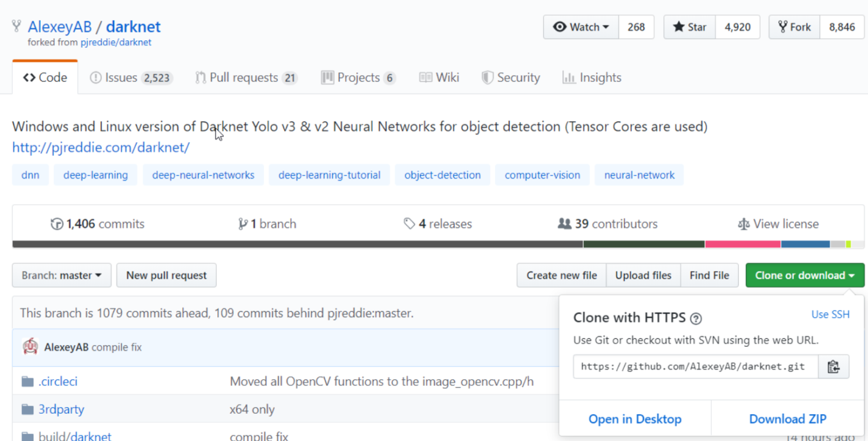Click the people icon beside 39 contributors

click(565, 224)
